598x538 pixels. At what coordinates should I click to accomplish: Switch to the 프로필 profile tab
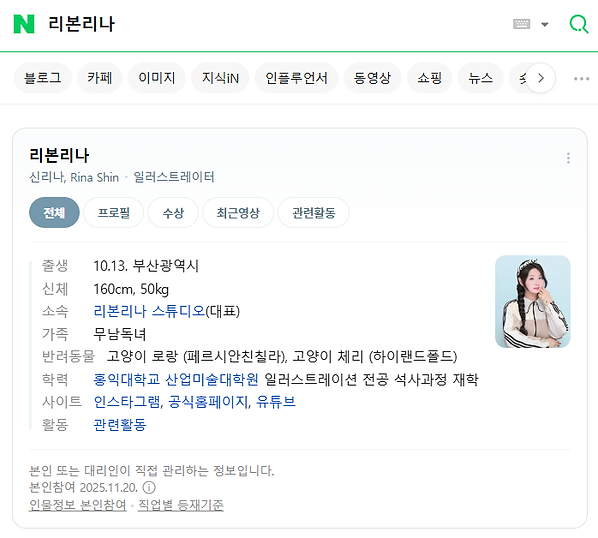coord(114,212)
